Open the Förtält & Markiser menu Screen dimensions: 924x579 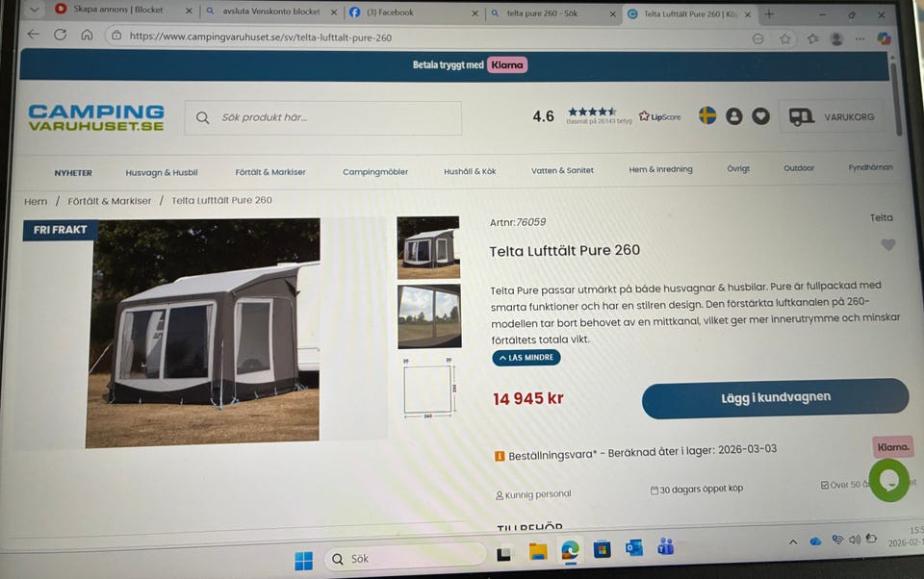coord(270,172)
